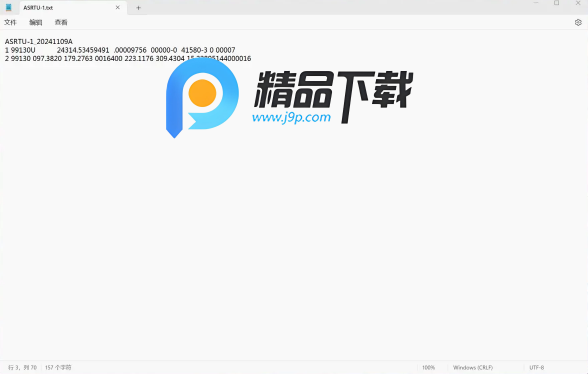
Task: Open Notepad settings gear
Action: pyautogui.click(x=578, y=23)
